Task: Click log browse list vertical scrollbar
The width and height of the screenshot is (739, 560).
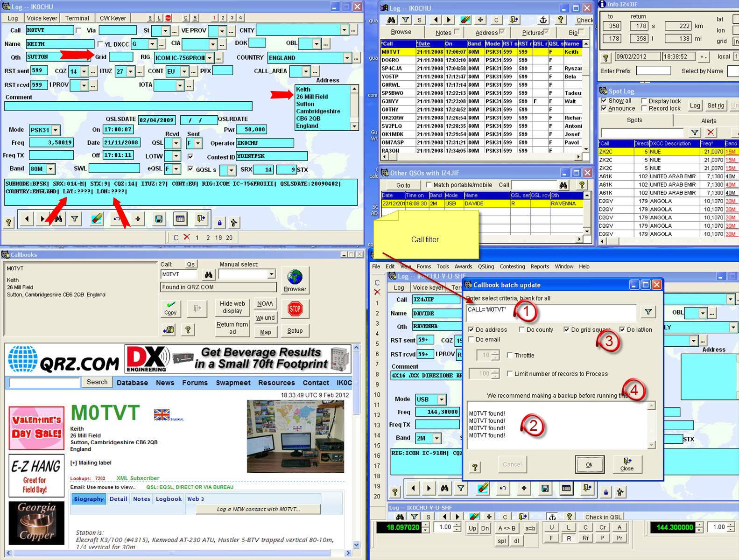Action: point(586,97)
